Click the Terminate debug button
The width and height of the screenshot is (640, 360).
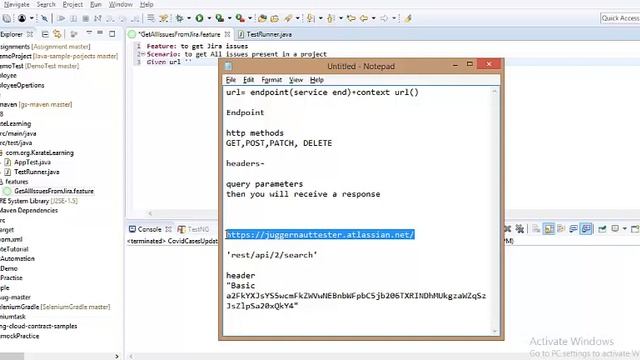coord(86,18)
